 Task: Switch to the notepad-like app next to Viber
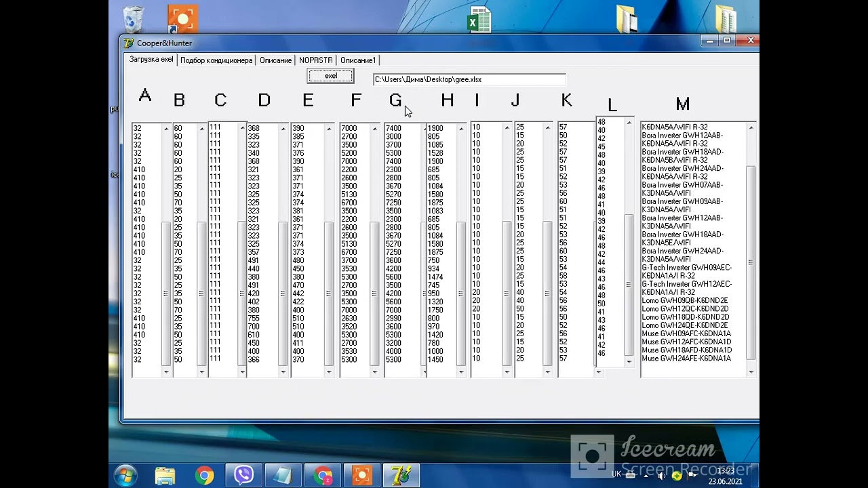point(283,475)
